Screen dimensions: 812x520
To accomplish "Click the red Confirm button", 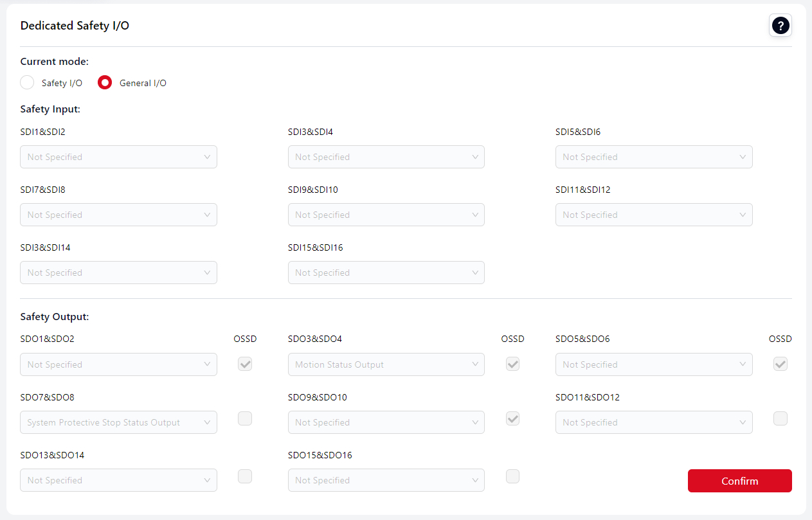I will click(x=739, y=481).
